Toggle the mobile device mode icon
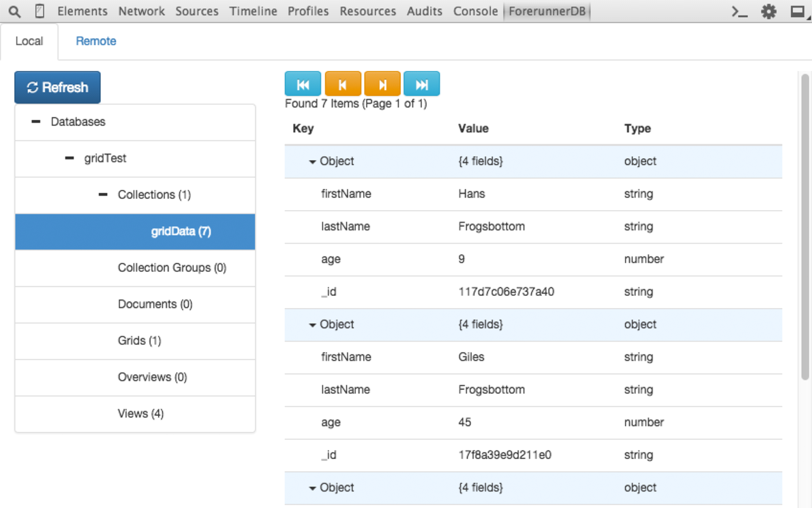 (x=40, y=11)
